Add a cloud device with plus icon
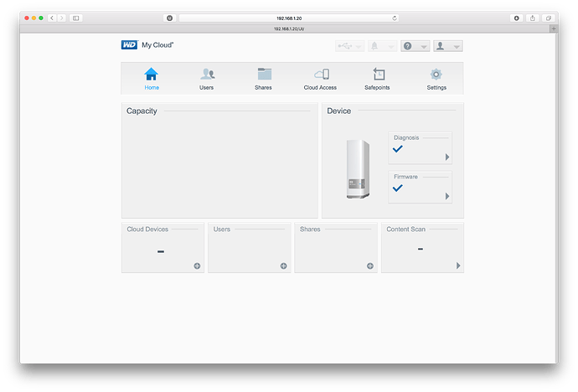 pos(197,266)
